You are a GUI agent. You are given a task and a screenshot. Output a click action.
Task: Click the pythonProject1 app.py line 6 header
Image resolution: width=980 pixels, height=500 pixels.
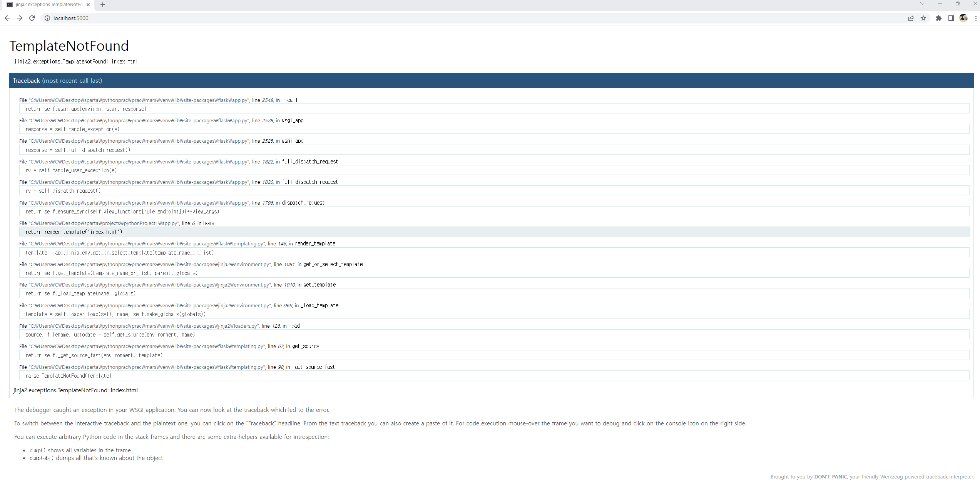[117, 223]
